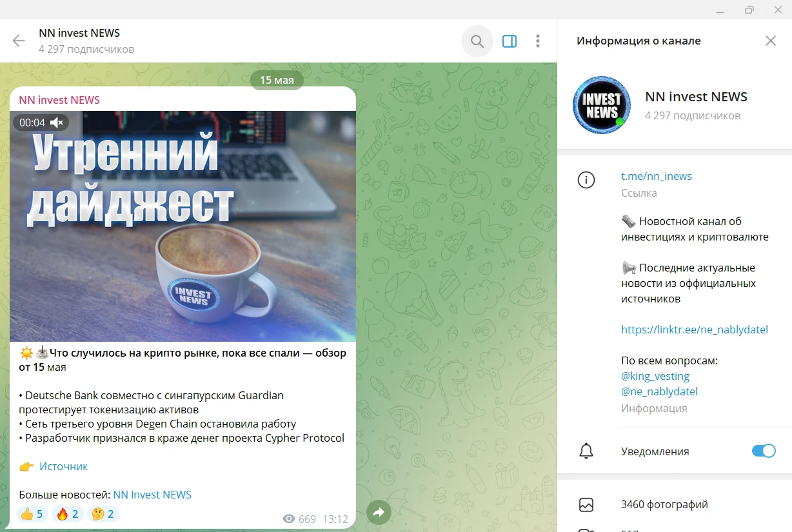Image resolution: width=792 pixels, height=532 pixels.
Task: Play the Утренний дайджест video
Action: click(183, 226)
